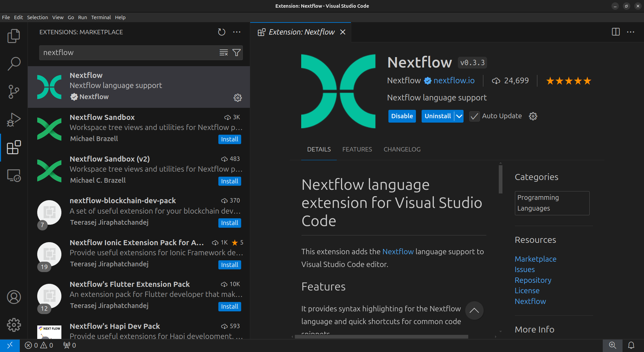
Task: Split the editor to the right
Action: tap(615, 32)
